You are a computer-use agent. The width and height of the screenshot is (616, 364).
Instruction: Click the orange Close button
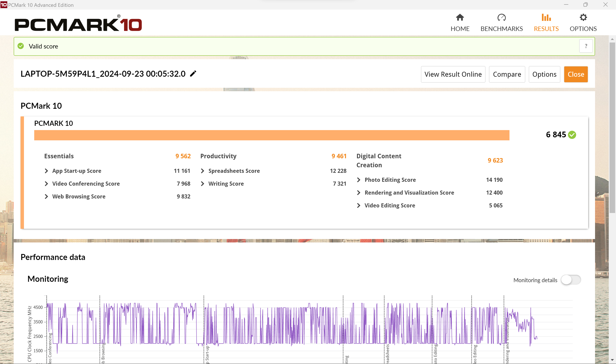tap(576, 74)
